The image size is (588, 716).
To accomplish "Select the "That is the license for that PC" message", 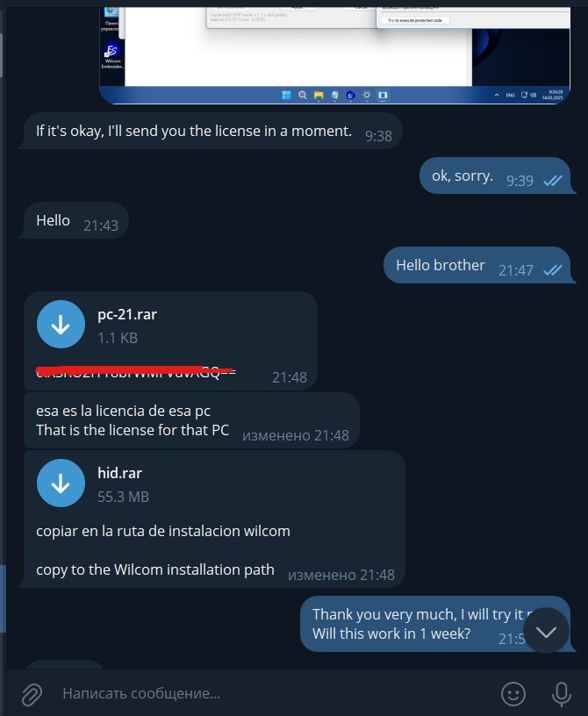I will click(x=191, y=420).
